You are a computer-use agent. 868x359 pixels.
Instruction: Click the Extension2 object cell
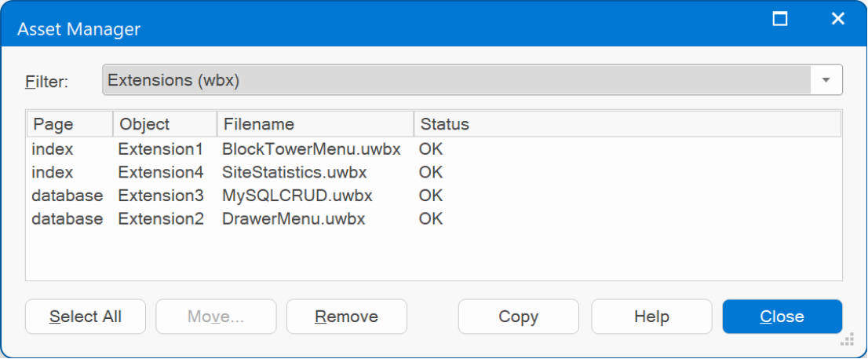tap(161, 219)
